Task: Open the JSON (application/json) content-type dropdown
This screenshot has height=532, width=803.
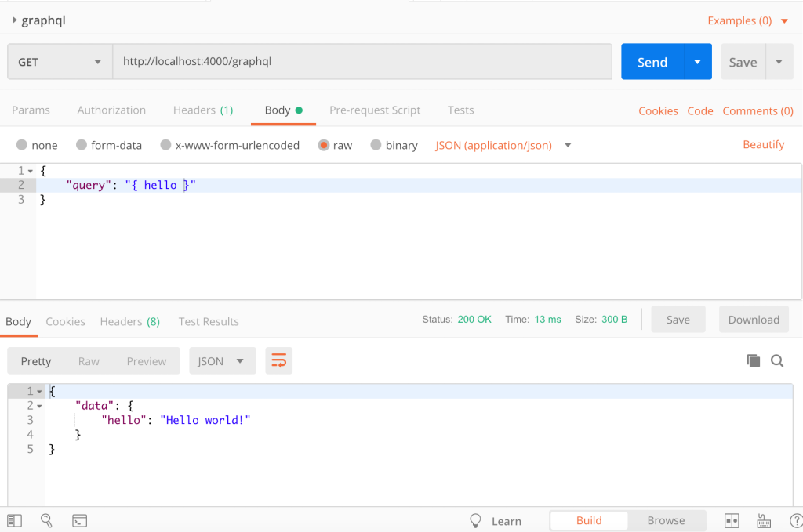Action: (502, 145)
